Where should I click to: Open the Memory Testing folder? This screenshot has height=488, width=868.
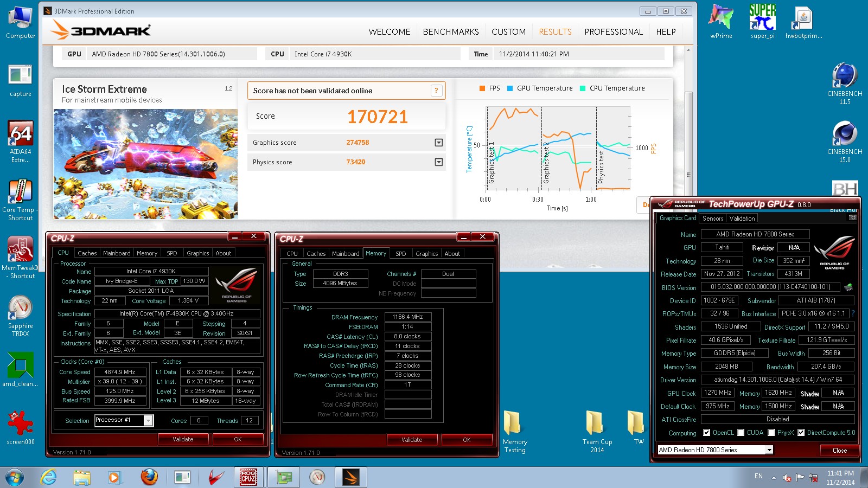tap(514, 432)
